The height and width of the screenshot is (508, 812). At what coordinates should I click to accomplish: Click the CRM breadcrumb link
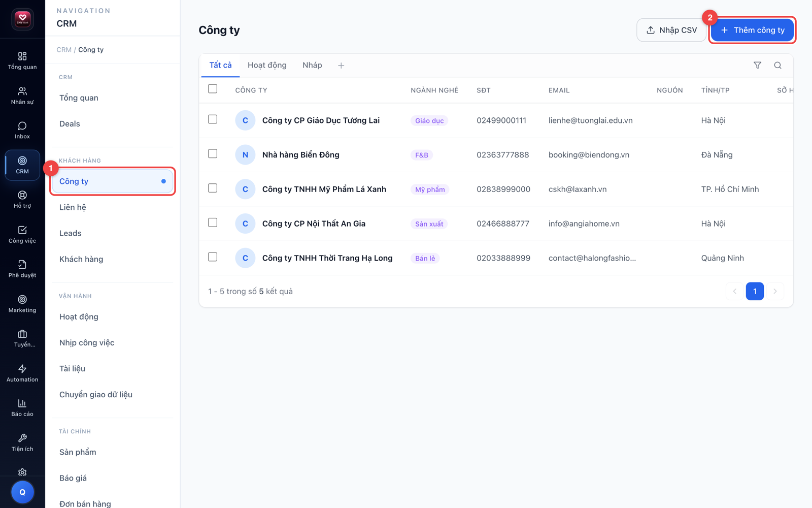64,50
